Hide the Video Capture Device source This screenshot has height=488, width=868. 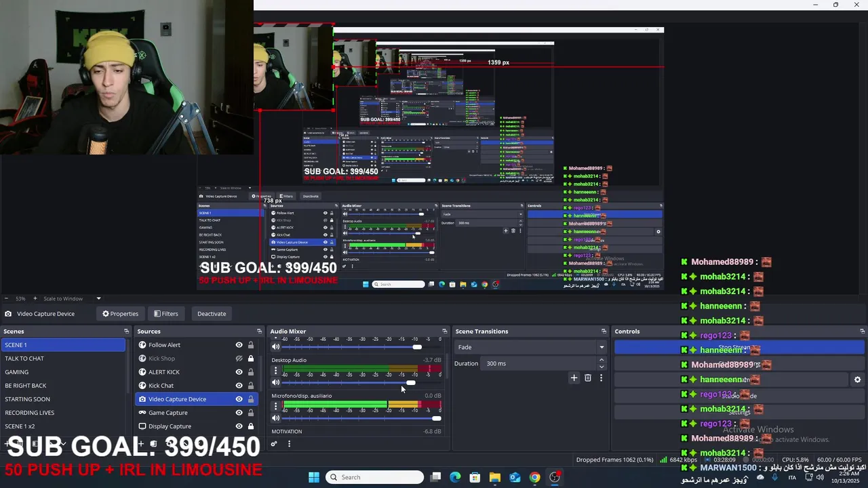[239, 399]
